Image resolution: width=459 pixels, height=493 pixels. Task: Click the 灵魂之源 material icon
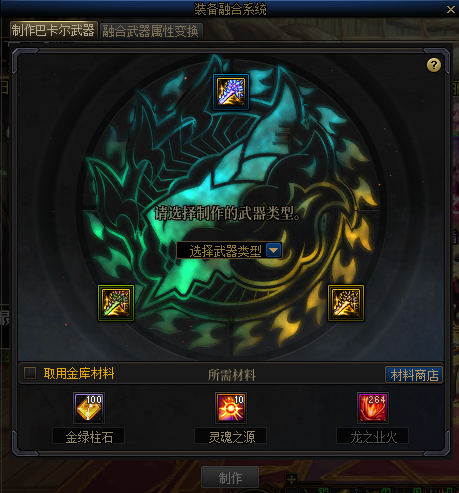pos(231,408)
